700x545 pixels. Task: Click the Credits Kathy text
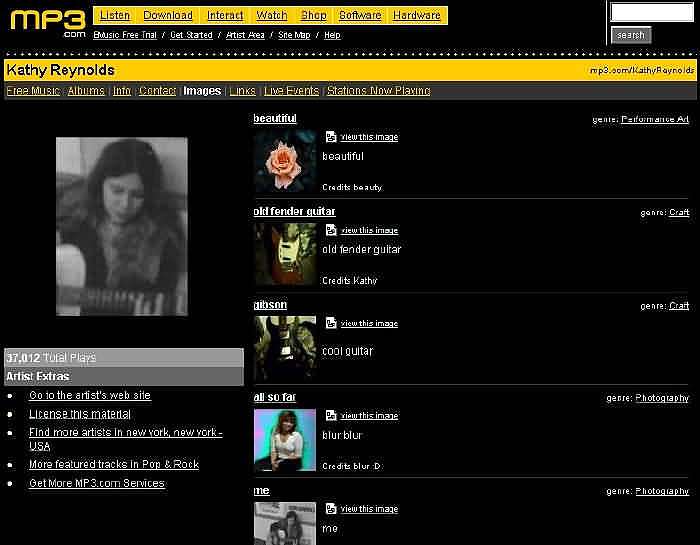(x=350, y=281)
